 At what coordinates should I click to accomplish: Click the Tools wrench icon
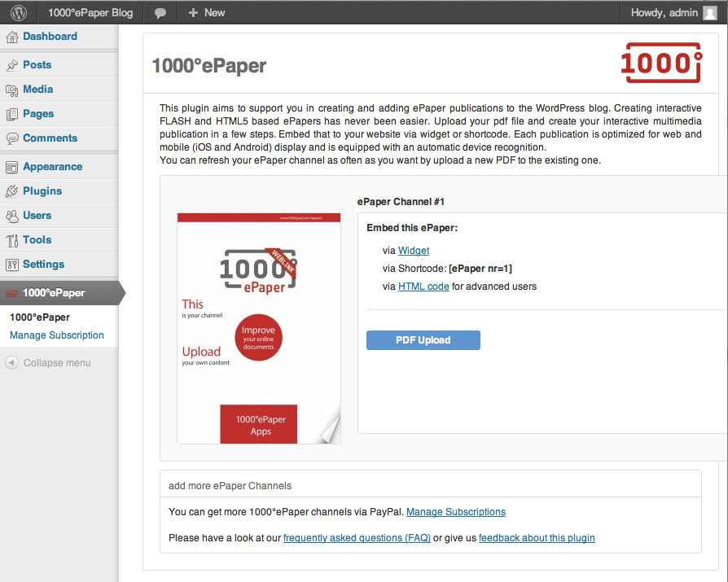12,240
